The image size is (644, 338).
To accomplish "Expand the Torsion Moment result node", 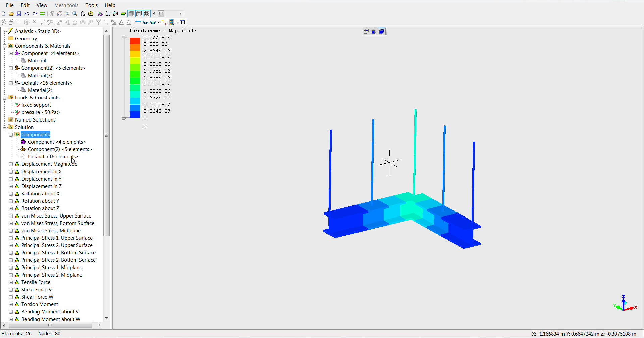I will 11,304.
